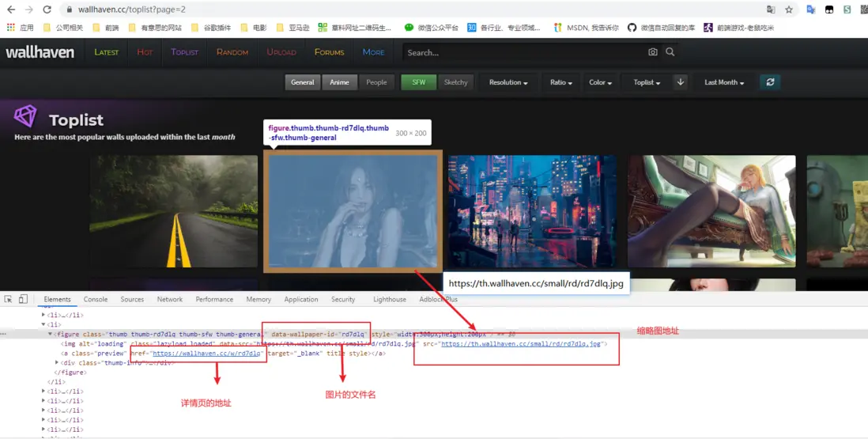Viewport: 868px width, 439px height.
Task: Open the Last Month time range dropdown
Action: pos(724,82)
